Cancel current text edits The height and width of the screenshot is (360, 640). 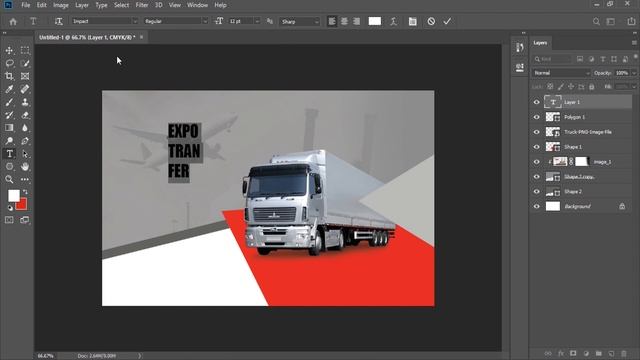pos(431,21)
